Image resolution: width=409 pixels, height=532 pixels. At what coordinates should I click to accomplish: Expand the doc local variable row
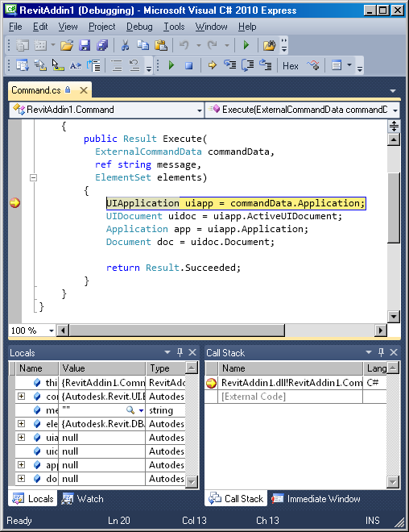pyautogui.click(x=21, y=478)
